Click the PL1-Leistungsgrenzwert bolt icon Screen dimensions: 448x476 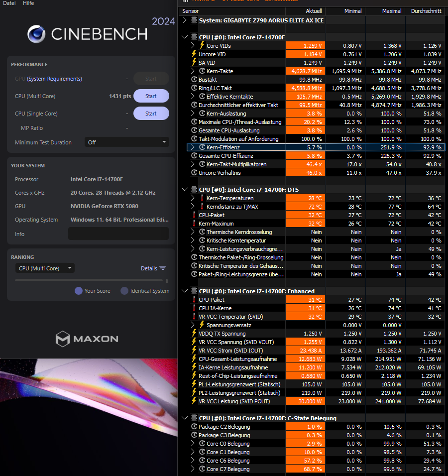(x=194, y=384)
